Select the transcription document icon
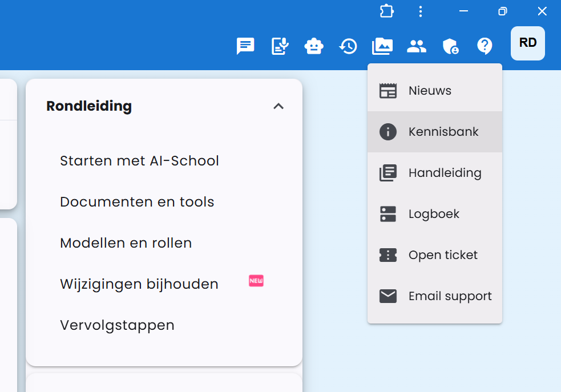 click(280, 46)
